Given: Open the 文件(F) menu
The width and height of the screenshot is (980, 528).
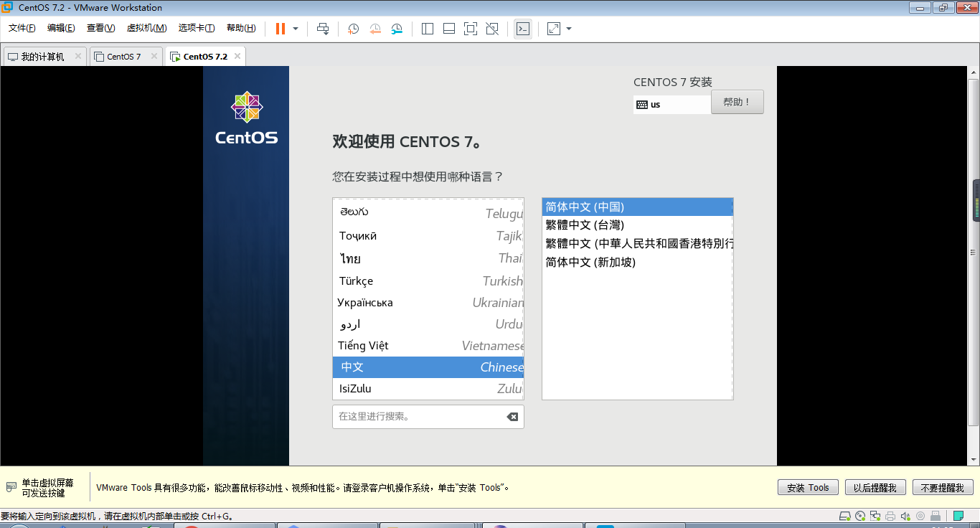Looking at the screenshot, I should click(22, 28).
